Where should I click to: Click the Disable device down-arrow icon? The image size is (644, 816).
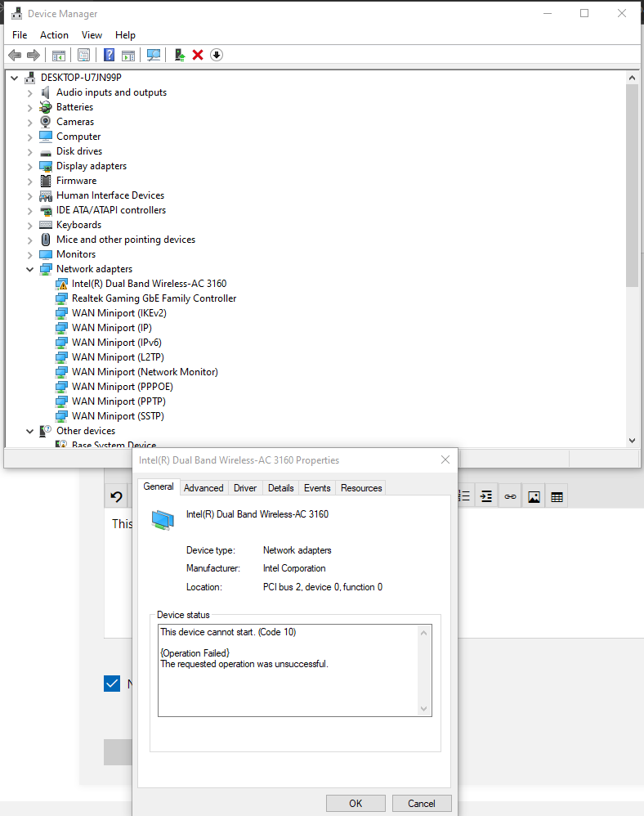[217, 55]
